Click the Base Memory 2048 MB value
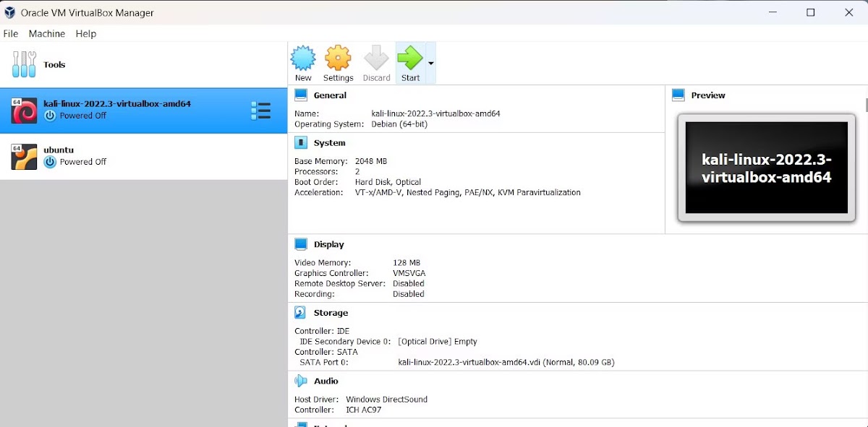 pyautogui.click(x=371, y=161)
